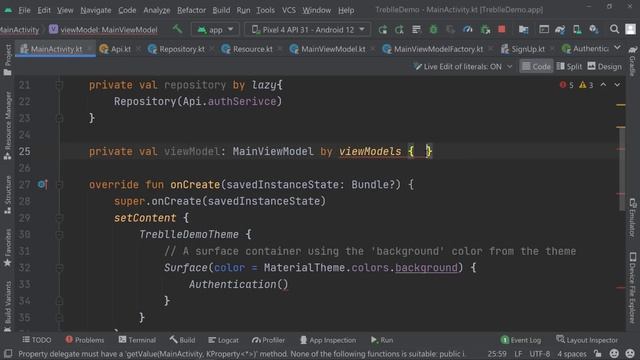Viewport: 640px width, 360px height.
Task: Click the Profile app gauge icon
Action: click(468, 29)
